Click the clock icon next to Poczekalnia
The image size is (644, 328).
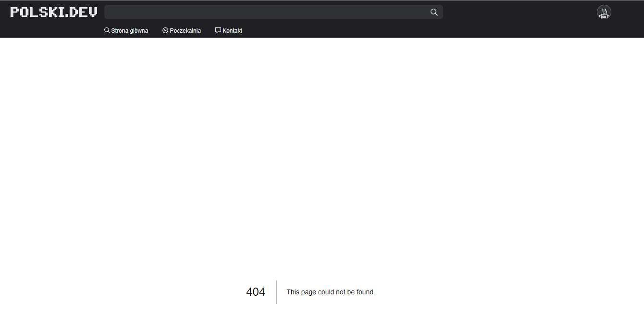tap(165, 30)
